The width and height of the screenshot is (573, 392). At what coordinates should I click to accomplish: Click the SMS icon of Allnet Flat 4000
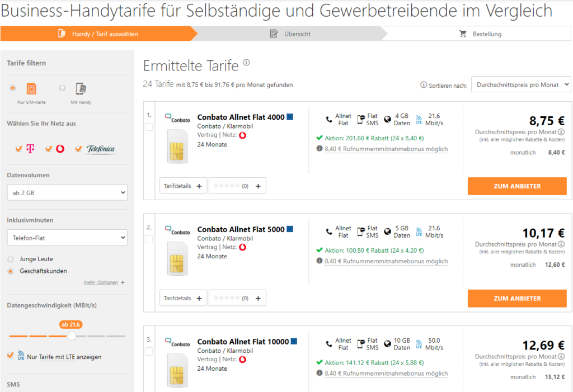361,120
